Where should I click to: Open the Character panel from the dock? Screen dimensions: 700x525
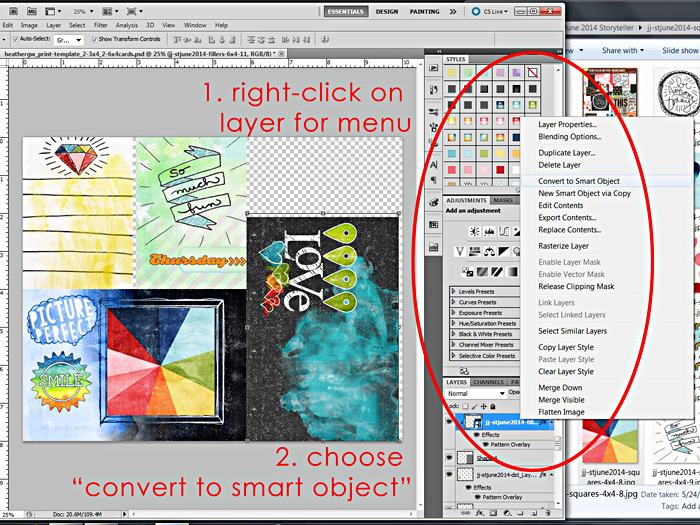click(x=433, y=165)
